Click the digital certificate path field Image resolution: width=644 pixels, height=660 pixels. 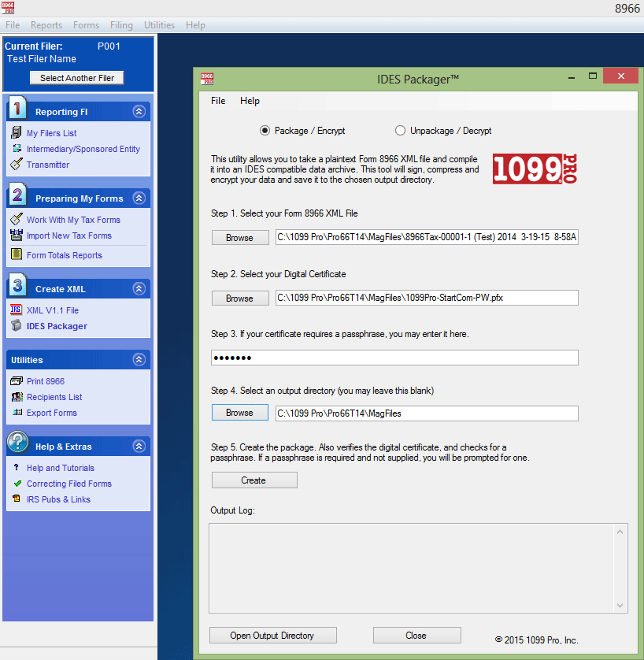tap(427, 298)
